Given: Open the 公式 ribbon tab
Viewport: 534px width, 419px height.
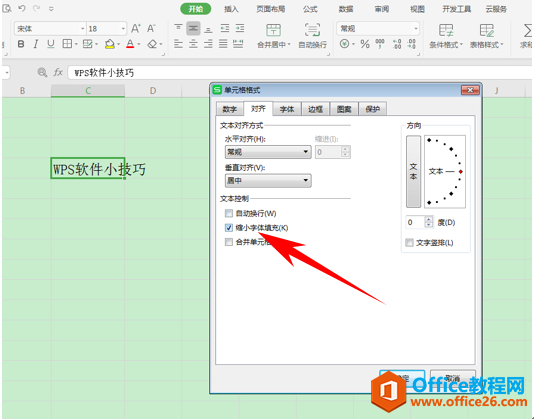Looking at the screenshot, I should 310,9.
